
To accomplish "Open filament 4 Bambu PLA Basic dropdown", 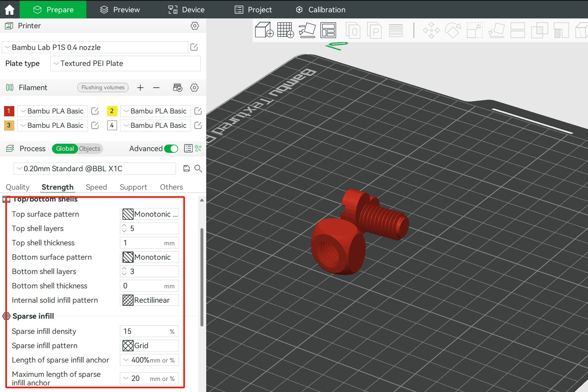I will (155, 125).
